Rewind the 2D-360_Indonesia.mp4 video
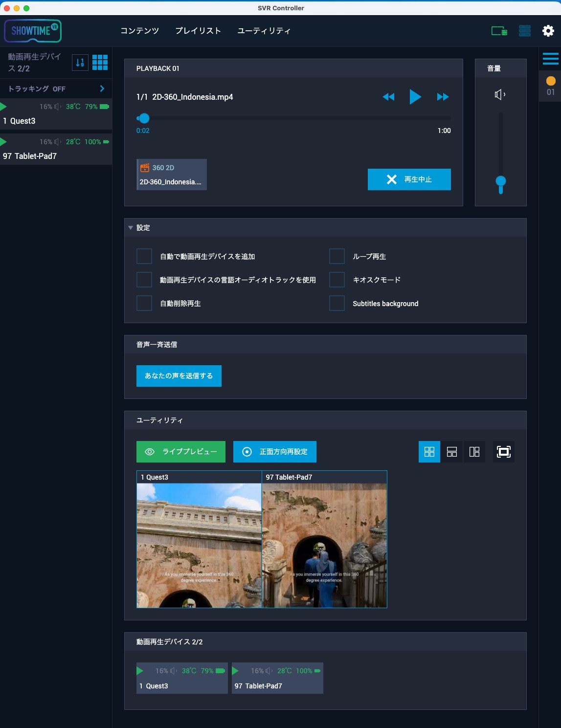This screenshot has height=728, width=561. pyautogui.click(x=388, y=97)
